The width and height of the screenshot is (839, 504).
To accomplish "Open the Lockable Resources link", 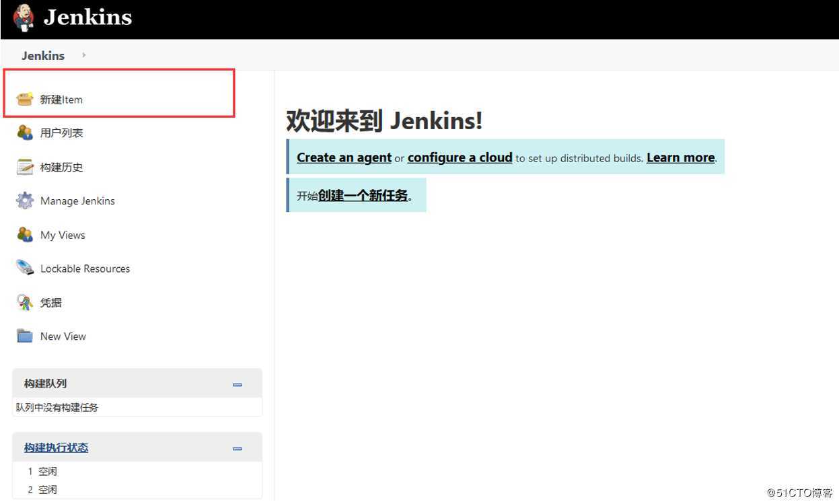I will point(85,268).
